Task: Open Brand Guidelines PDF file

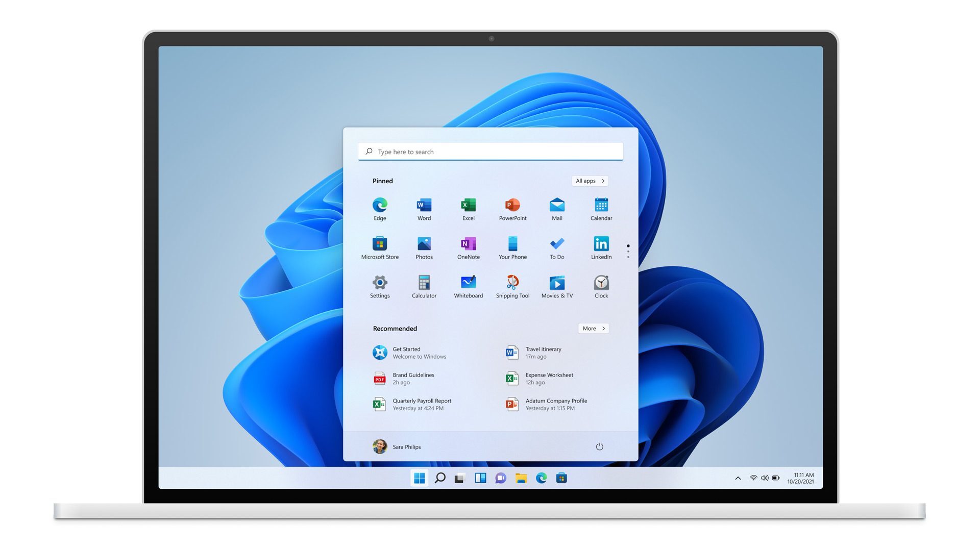Action: [x=413, y=378]
